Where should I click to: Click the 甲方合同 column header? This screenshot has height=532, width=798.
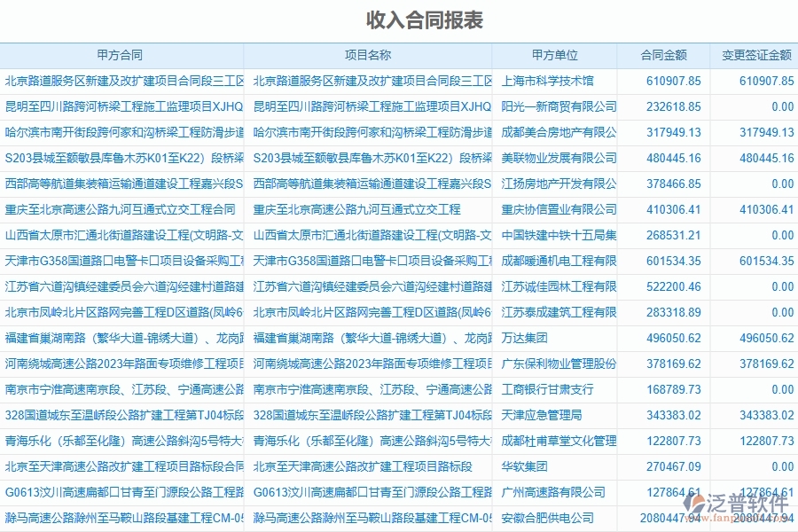(x=123, y=54)
